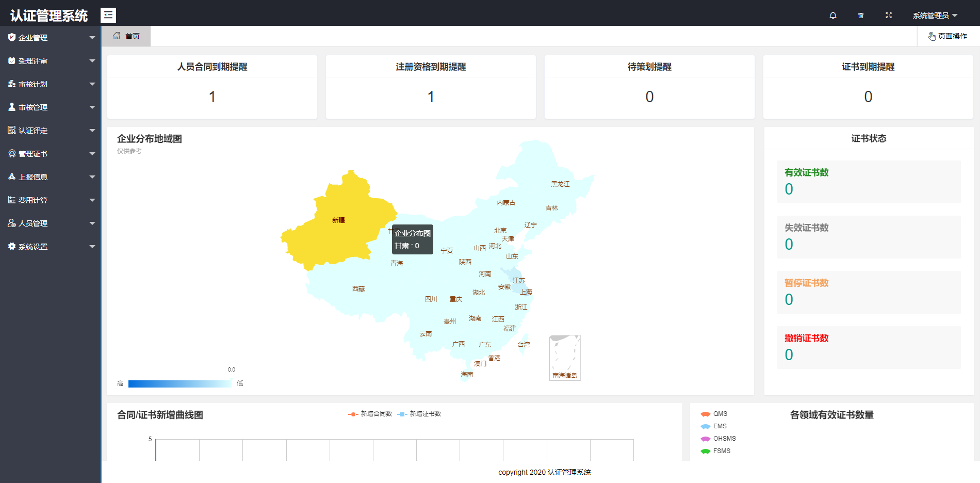Click the 系统设置 gear icon
The height and width of the screenshot is (483, 980).
tap(11, 246)
